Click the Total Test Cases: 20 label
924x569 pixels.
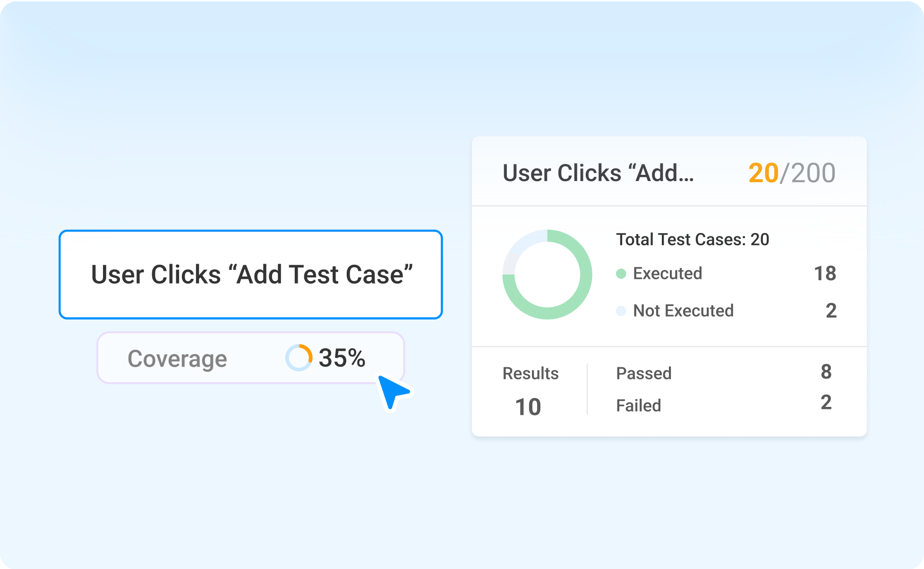[693, 240]
